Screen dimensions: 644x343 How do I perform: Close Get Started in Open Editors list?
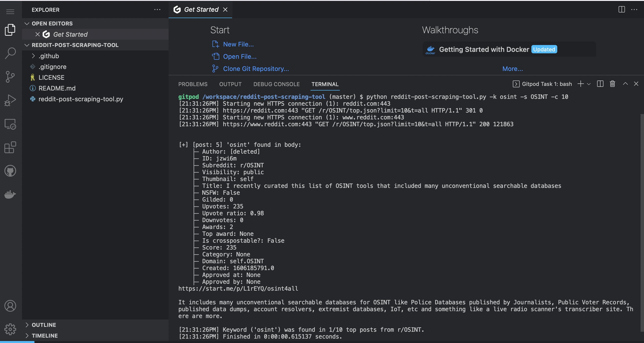click(37, 34)
